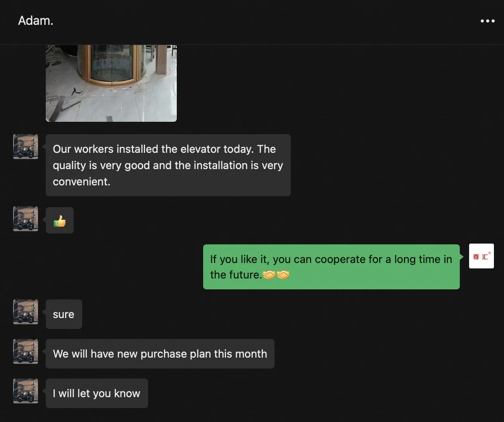This screenshot has height=422, width=504.
Task: Click Adam's avatar beside the elevator message
Action: tap(26, 147)
